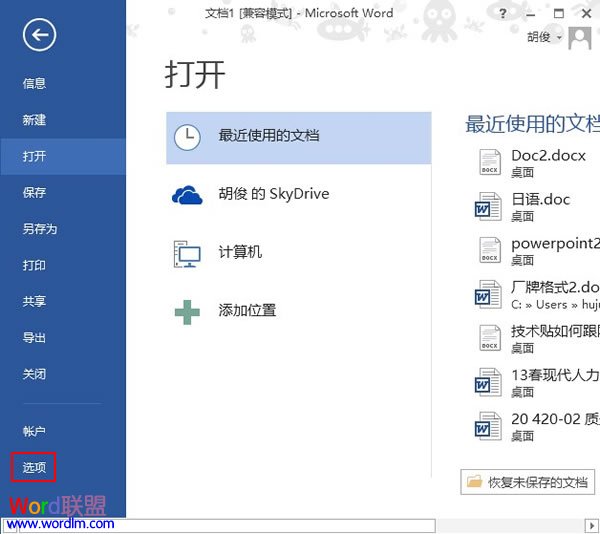600x534 pixels.
Task: Click the user avatar picture
Action: click(x=579, y=37)
